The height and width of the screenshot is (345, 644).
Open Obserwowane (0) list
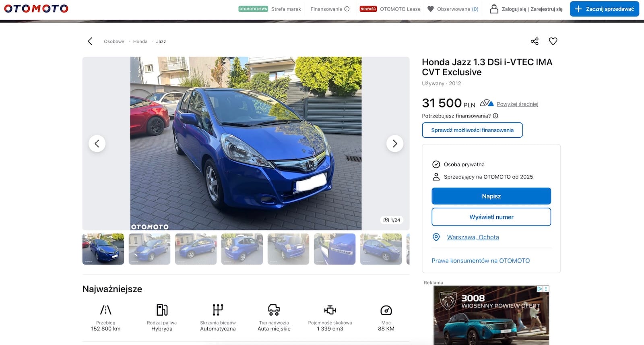[x=458, y=9]
